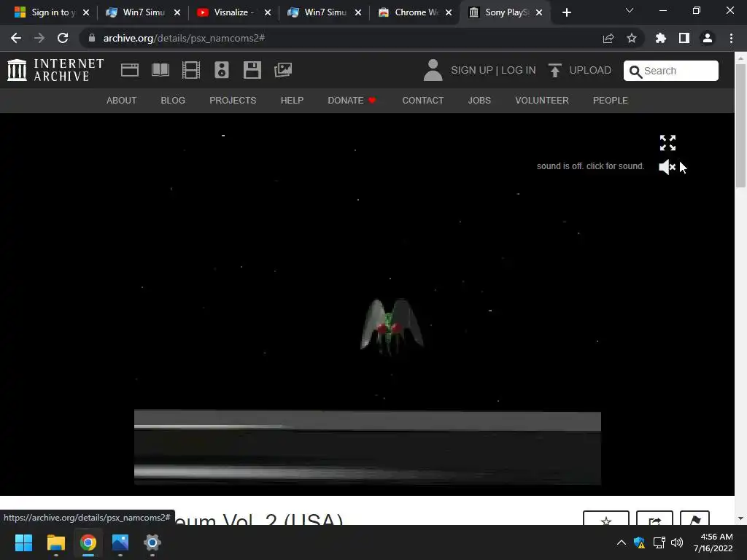Open the clock and date
This screenshot has width=747, height=560.
pos(713,542)
